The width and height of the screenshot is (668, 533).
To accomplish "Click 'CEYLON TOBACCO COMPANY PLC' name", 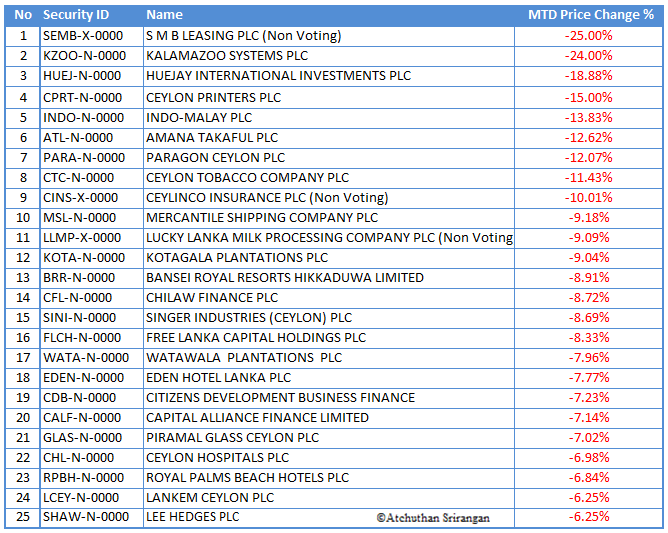I will [x=248, y=178].
